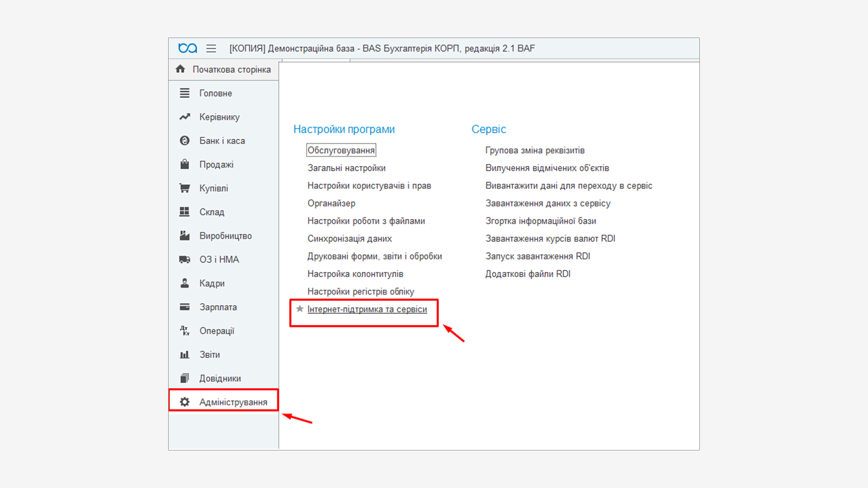Open Інтернет-підтримка та сервіси link
The width and height of the screenshot is (868, 488).
tap(367, 309)
